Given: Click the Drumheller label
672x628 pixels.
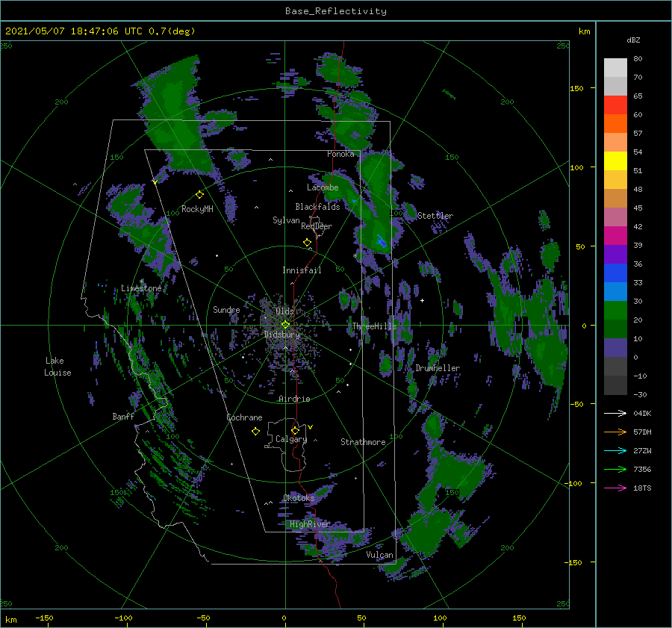Looking at the screenshot, I should (438, 368).
